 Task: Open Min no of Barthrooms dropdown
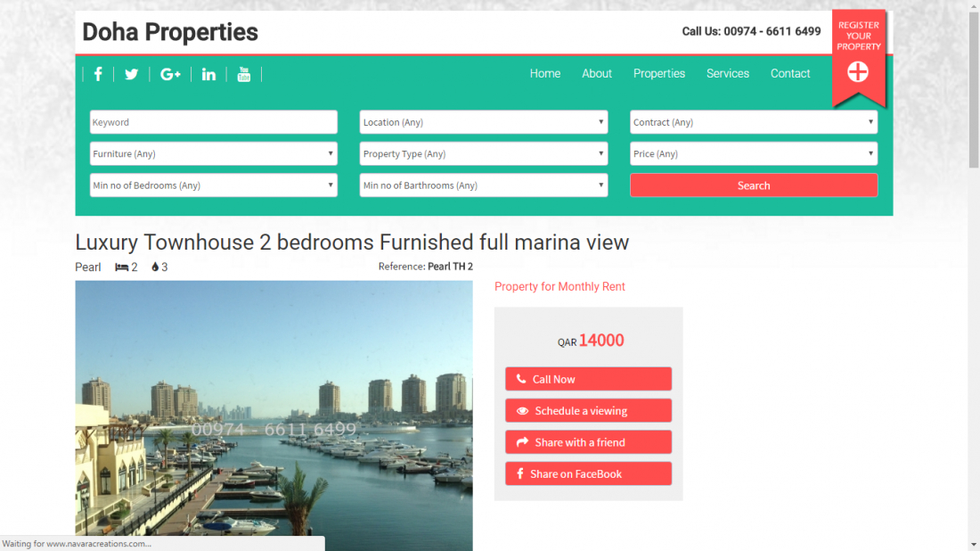[484, 185]
